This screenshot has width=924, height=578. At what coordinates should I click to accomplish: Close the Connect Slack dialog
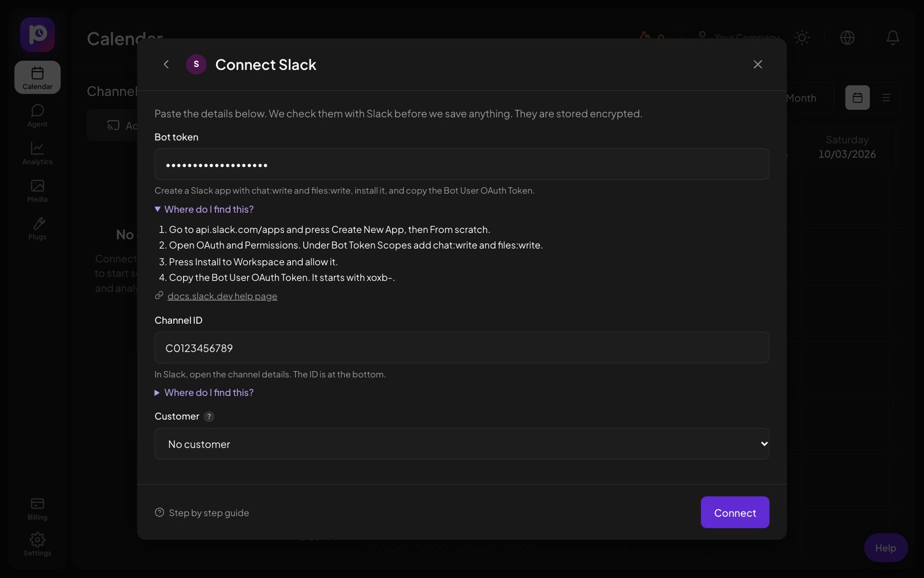click(758, 64)
